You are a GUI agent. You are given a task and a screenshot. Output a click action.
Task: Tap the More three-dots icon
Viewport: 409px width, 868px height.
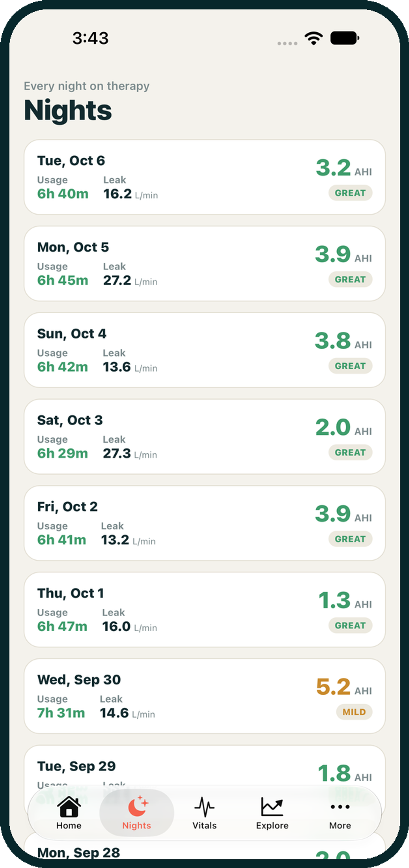click(340, 807)
